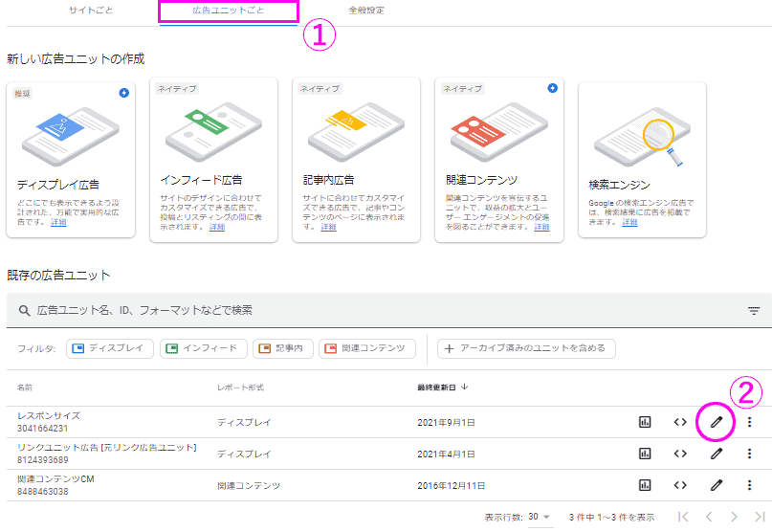Select the レスポンサイズ unit name
Image resolution: width=772 pixels, height=532 pixels.
[x=49, y=416]
